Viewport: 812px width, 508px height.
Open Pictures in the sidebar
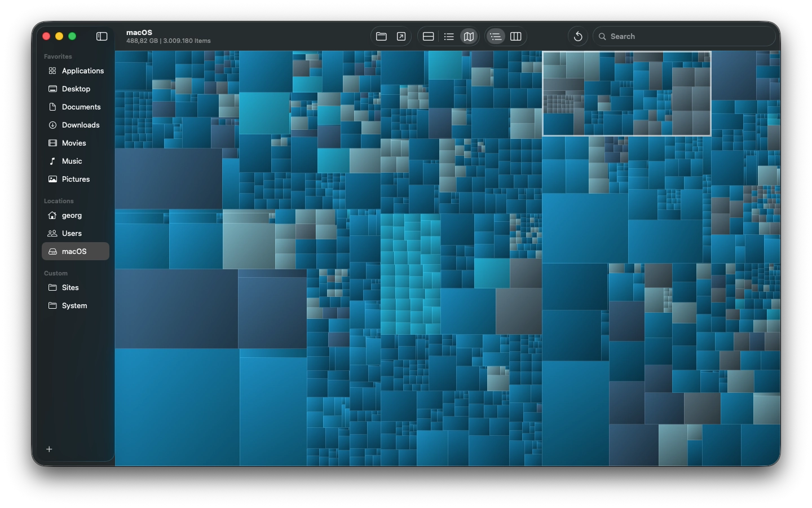76,179
